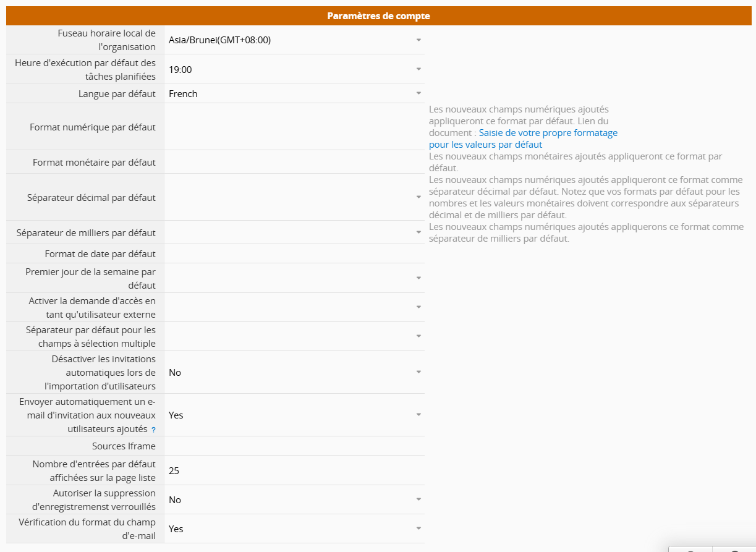Open the Langue par défaut dropdown showing French

294,93
